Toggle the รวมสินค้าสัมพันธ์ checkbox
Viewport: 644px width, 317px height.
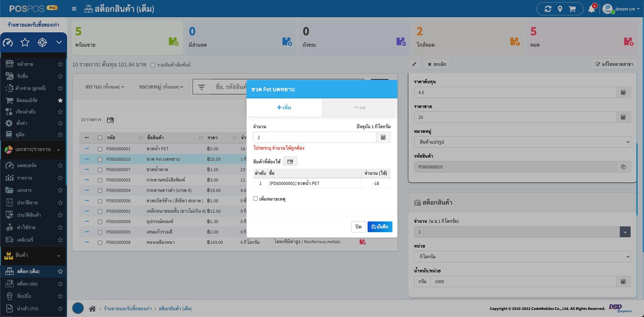153,65
